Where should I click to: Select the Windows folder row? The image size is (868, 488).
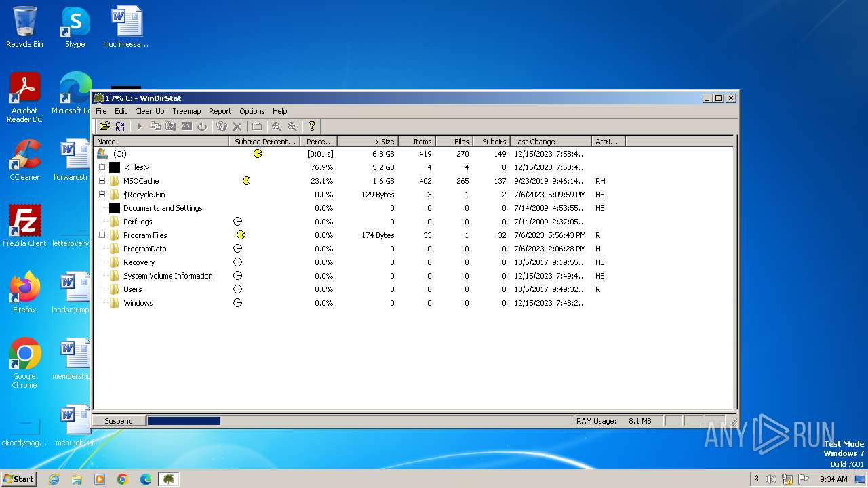[x=413, y=303]
